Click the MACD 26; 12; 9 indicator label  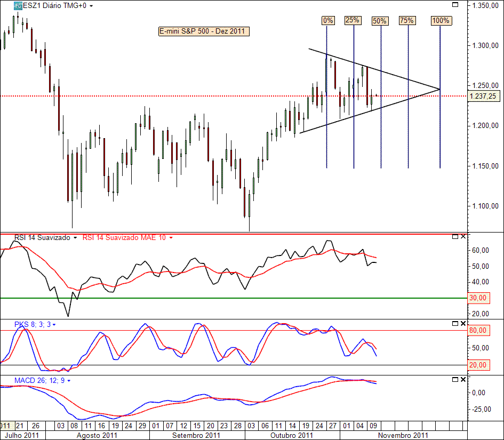click(x=39, y=380)
